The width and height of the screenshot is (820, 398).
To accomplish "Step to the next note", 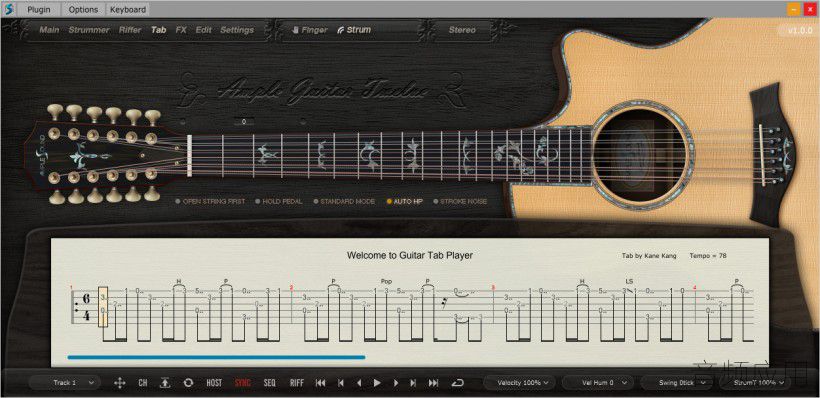I will point(396,383).
